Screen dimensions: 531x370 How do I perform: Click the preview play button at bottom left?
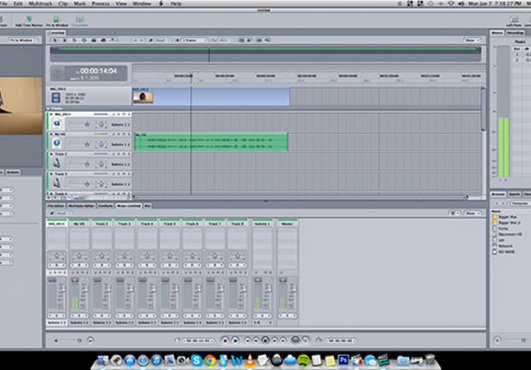[x=90, y=340]
